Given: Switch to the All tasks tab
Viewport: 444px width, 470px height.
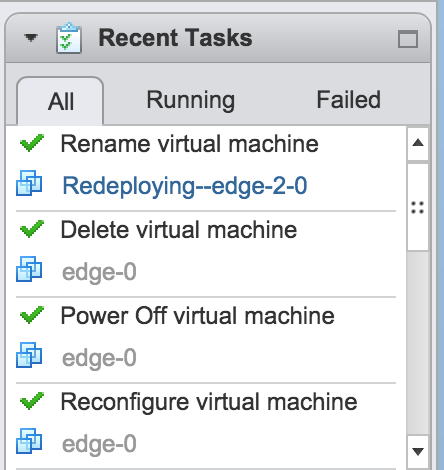Looking at the screenshot, I should (60, 101).
